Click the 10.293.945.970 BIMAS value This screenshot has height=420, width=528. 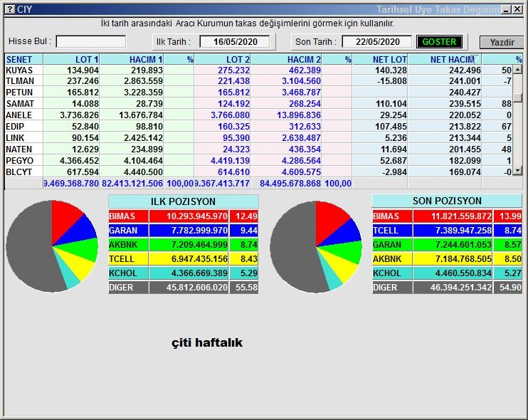tap(189, 216)
